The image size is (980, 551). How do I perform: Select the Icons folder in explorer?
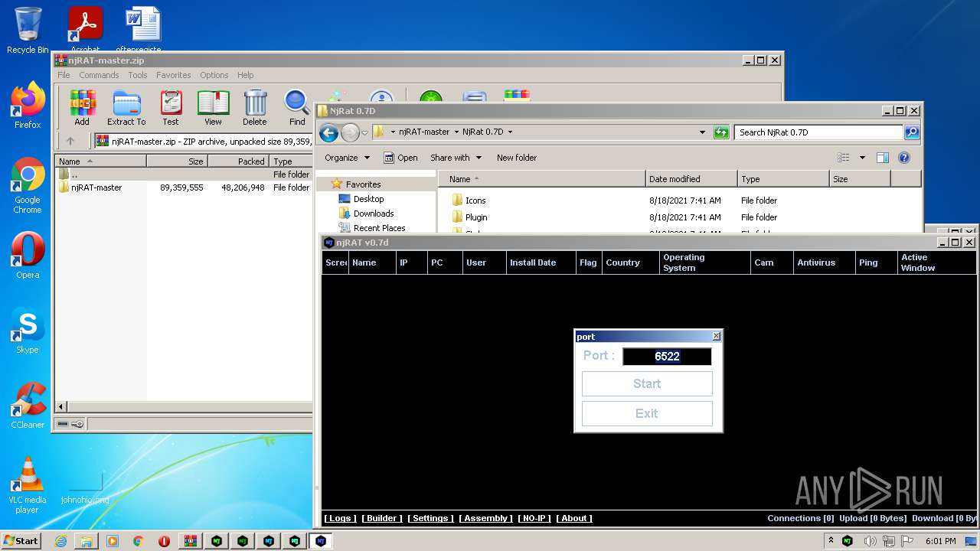tap(475, 201)
